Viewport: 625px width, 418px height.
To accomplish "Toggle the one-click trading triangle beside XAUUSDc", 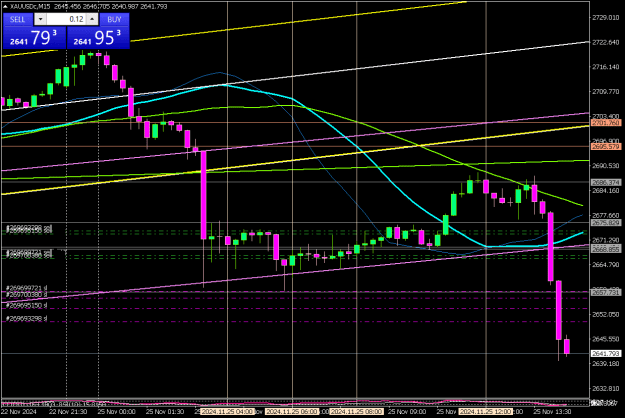I will coord(5,6).
